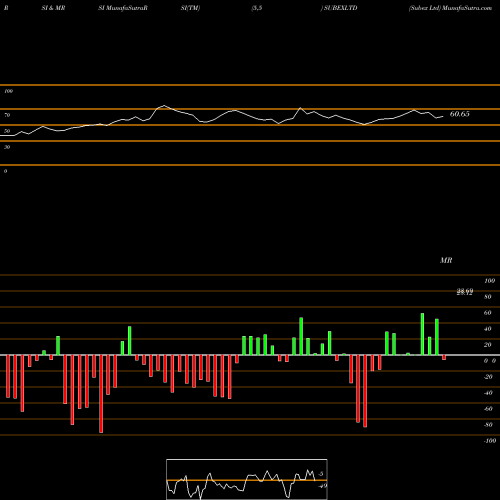Click the RSI axis label 0
This screenshot has width=500, height=500.
pyautogui.click(x=5, y=171)
